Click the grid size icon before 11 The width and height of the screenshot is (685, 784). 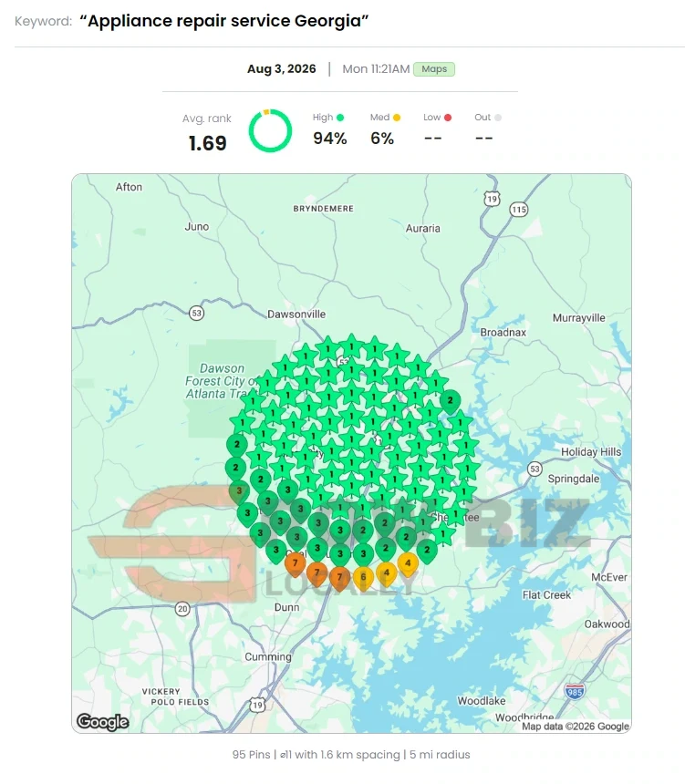283,755
